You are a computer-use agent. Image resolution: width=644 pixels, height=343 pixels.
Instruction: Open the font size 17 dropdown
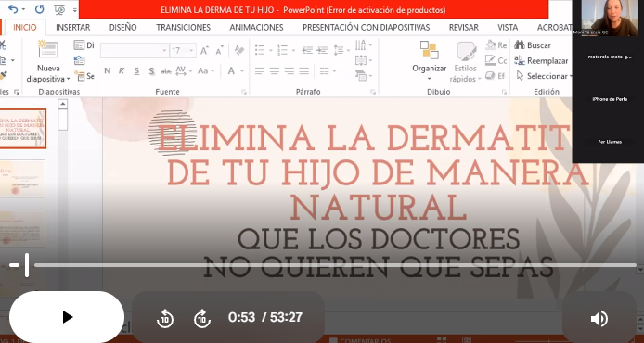(x=191, y=50)
